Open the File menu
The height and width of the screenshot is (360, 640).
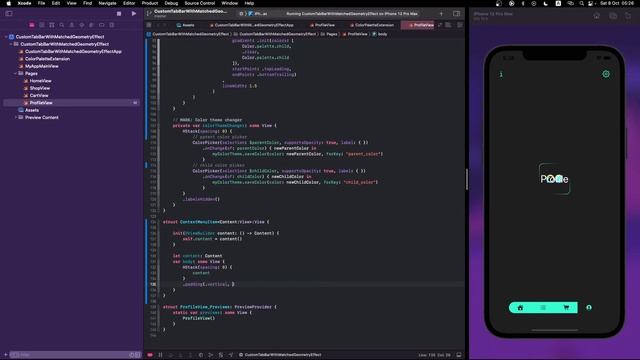[x=41, y=3]
